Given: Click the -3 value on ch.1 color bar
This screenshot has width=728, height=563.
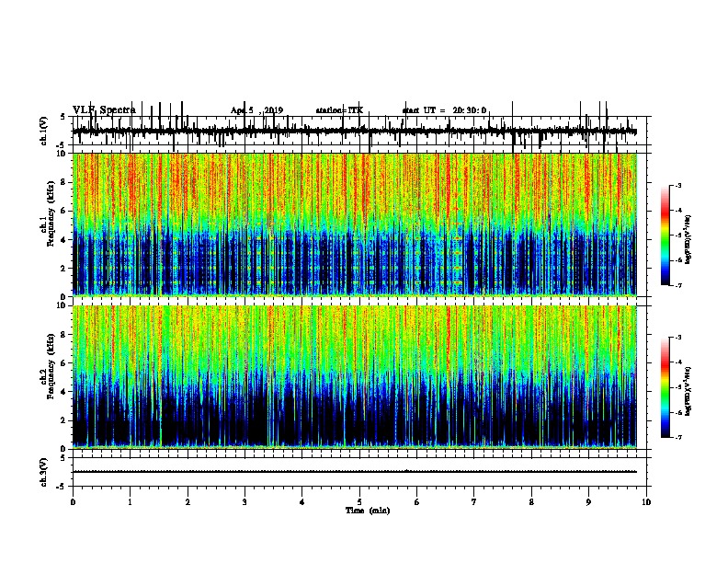Looking at the screenshot, I should pyautogui.click(x=677, y=185).
